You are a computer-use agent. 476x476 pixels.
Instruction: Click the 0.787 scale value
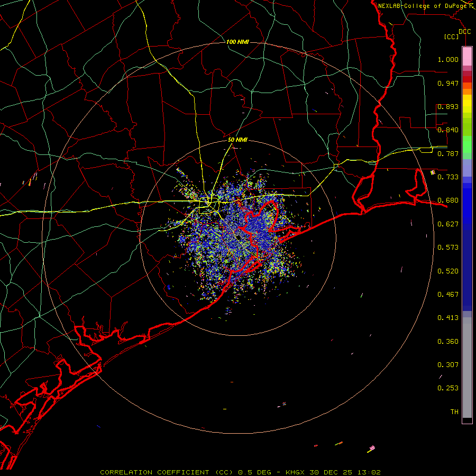coord(448,153)
